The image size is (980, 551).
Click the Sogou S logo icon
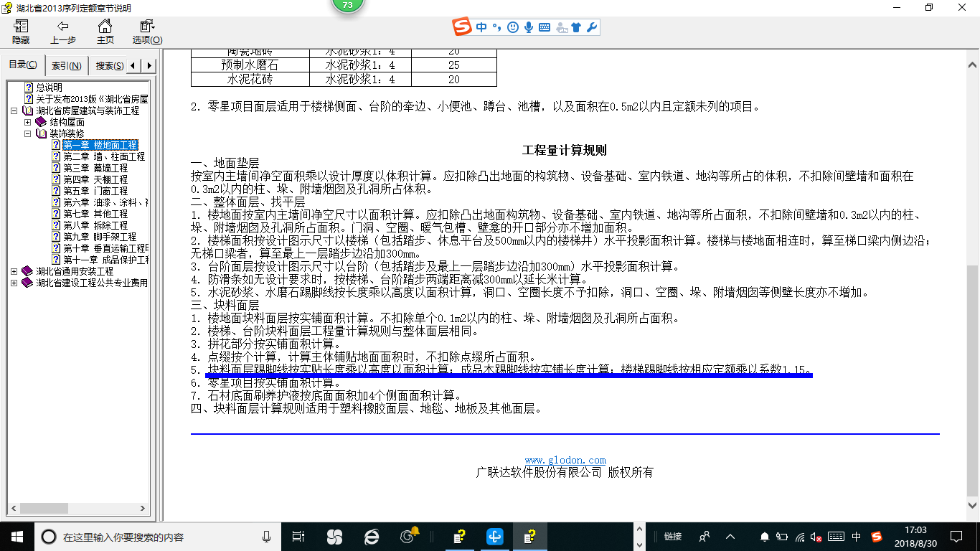463,27
